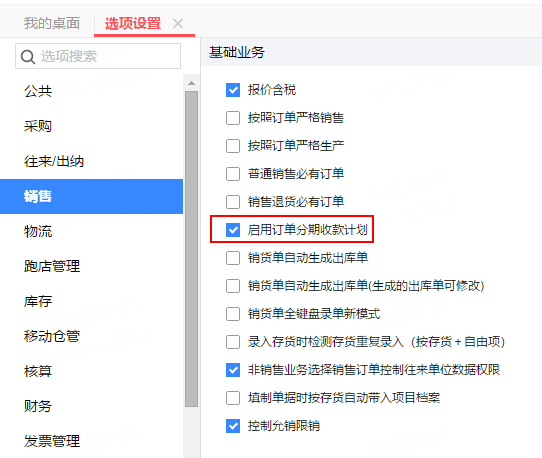Click the search magnifier icon

[x=28, y=57]
